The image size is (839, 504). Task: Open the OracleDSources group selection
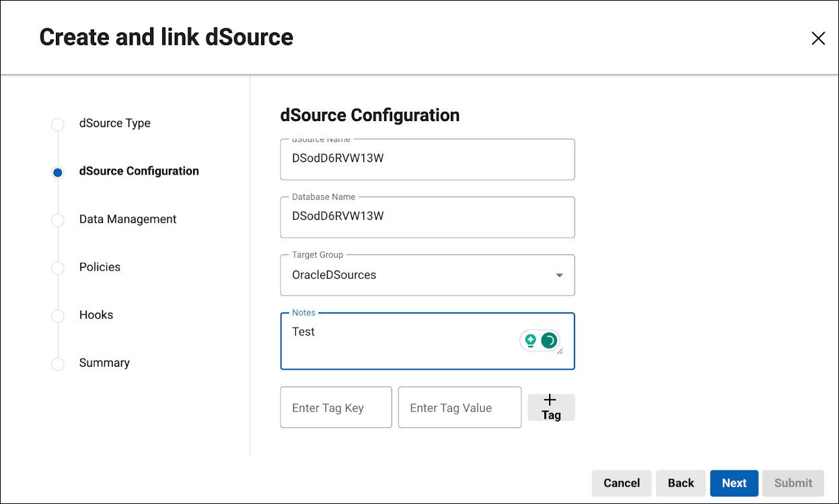417,275
